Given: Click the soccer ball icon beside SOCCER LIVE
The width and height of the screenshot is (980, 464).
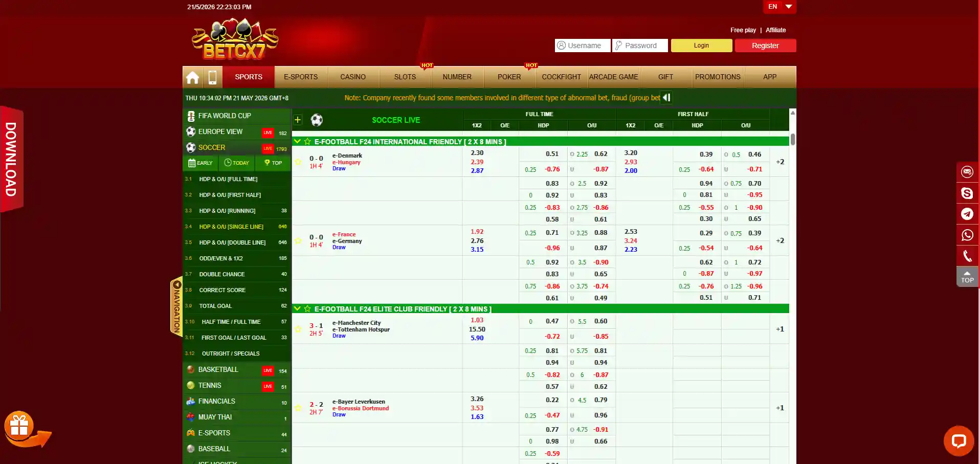Looking at the screenshot, I should [317, 120].
